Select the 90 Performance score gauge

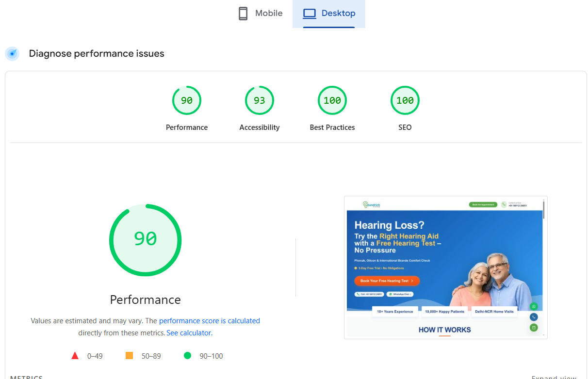[187, 100]
